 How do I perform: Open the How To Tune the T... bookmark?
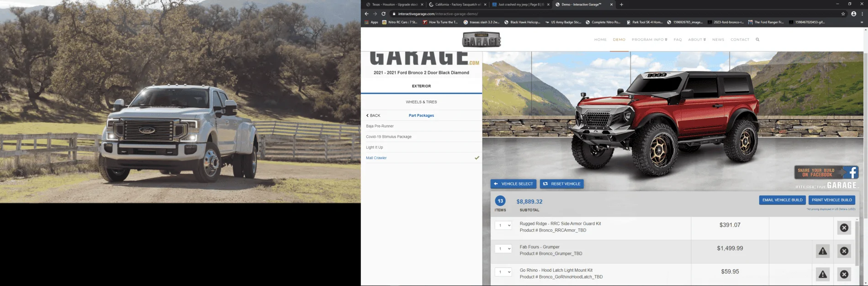[x=440, y=22]
